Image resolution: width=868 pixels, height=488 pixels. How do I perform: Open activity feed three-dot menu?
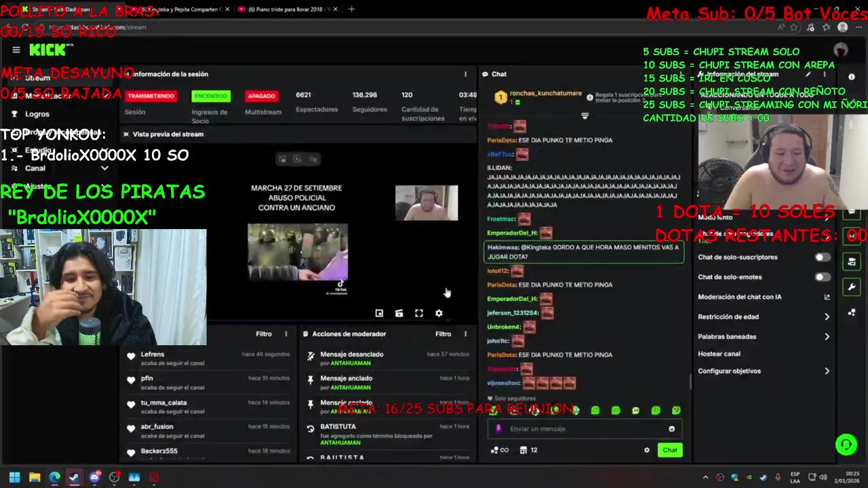click(x=286, y=333)
